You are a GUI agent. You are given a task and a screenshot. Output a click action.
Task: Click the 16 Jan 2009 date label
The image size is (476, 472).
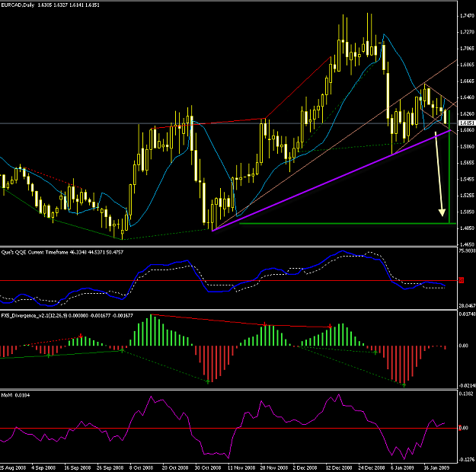(436, 467)
